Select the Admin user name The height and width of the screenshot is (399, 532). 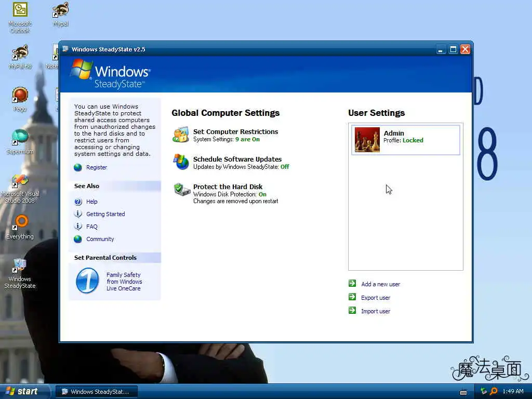coord(394,134)
